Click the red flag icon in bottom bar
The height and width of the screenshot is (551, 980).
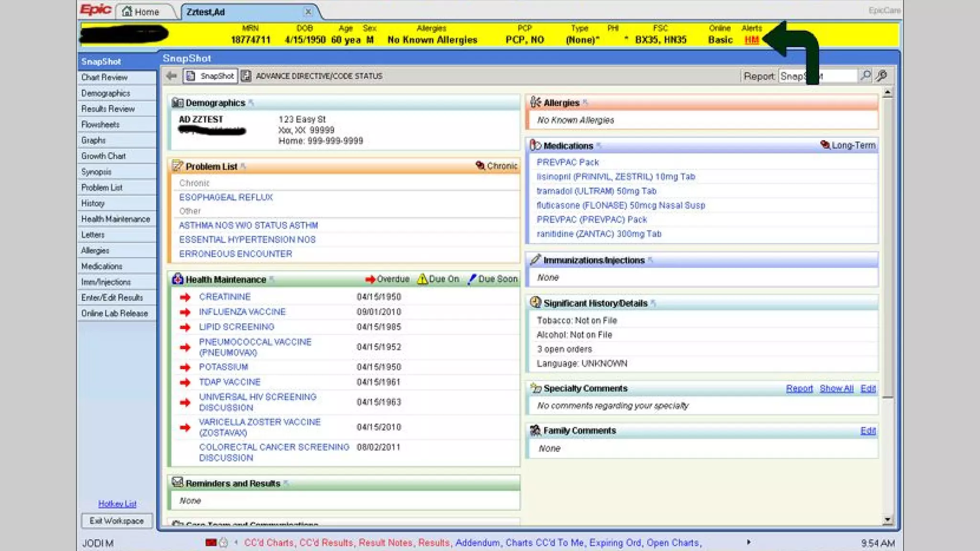(211, 542)
